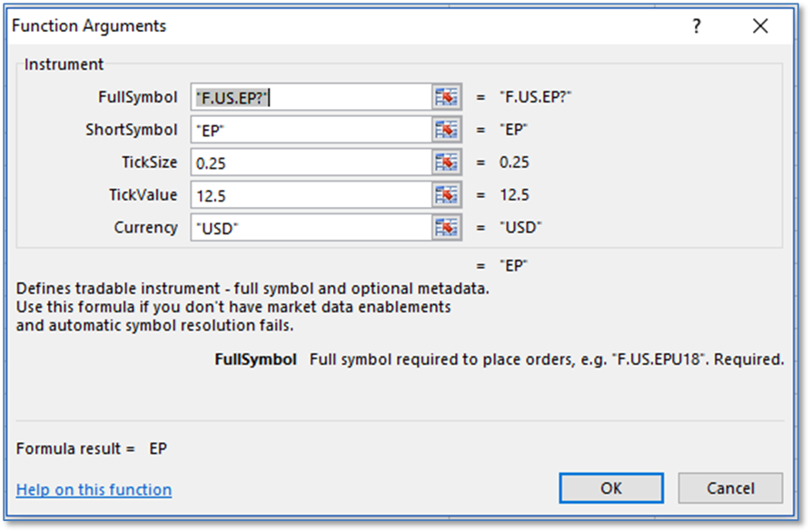Click the Formula result text
The height and width of the screenshot is (532, 811).
tap(91, 448)
